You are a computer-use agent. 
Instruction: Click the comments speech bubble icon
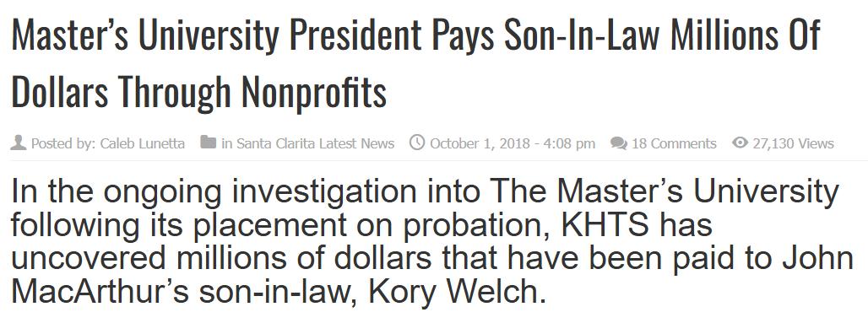point(618,144)
